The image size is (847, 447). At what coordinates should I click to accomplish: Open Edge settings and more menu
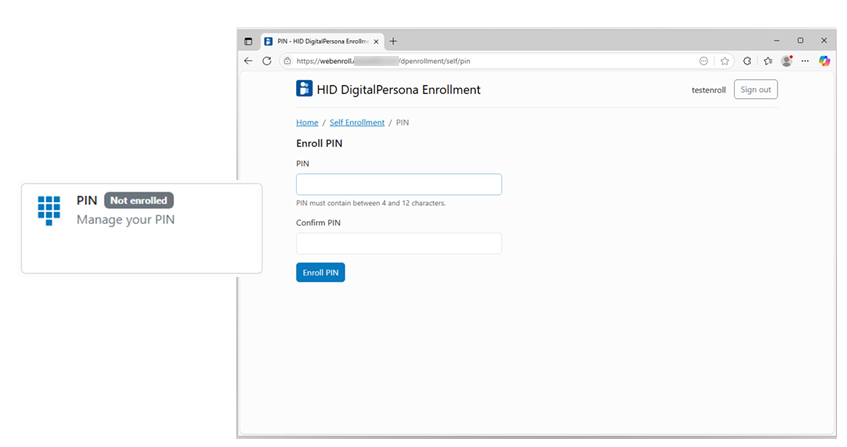click(805, 61)
